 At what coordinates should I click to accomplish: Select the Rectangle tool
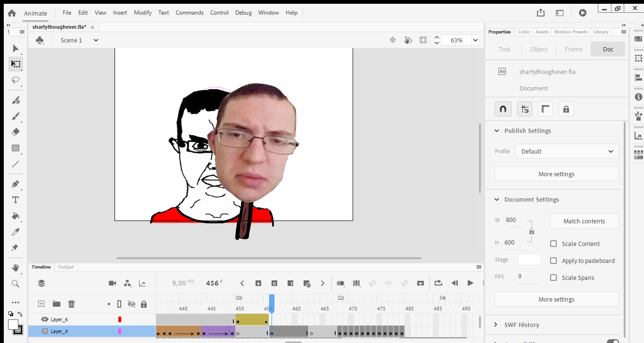pos(16,148)
